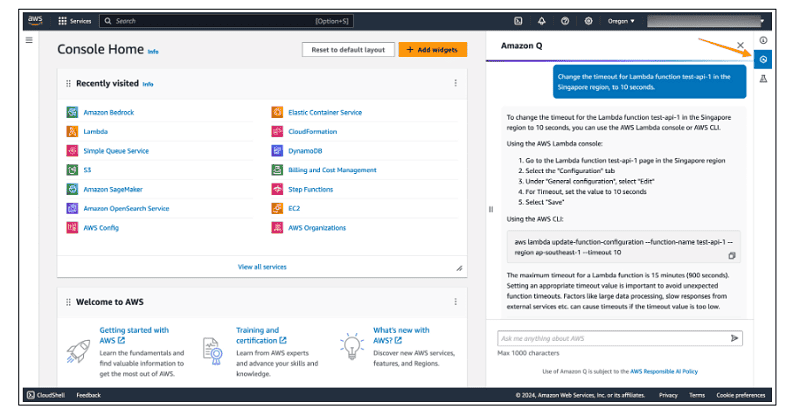Image resolution: width=800 pixels, height=416 pixels.
Task: Click the AWS Config icon
Action: pos(72,227)
